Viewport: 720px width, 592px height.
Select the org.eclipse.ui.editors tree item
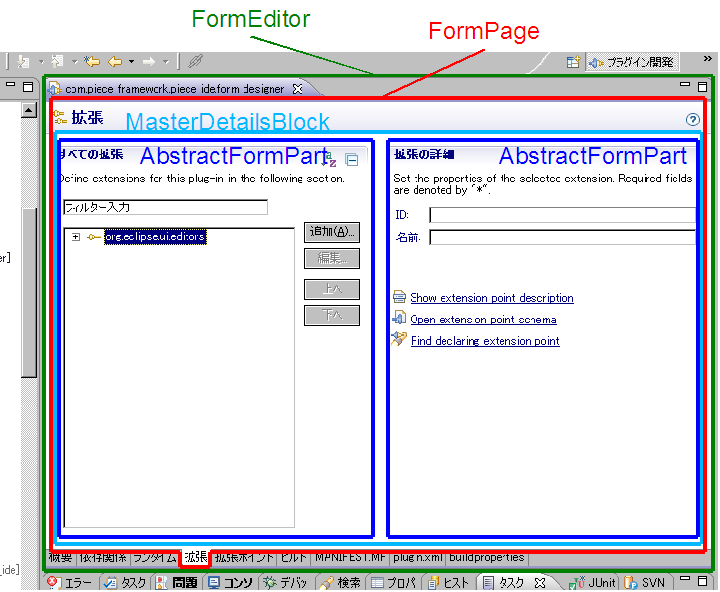155,237
